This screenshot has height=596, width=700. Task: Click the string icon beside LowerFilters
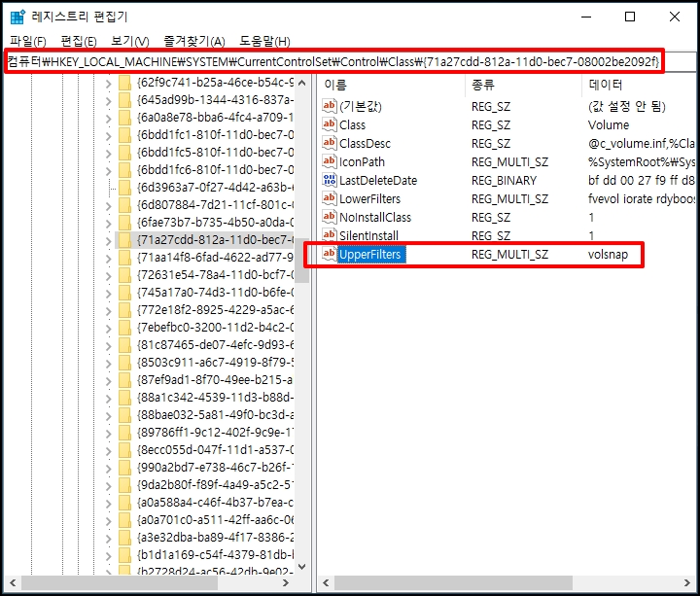pos(329,198)
